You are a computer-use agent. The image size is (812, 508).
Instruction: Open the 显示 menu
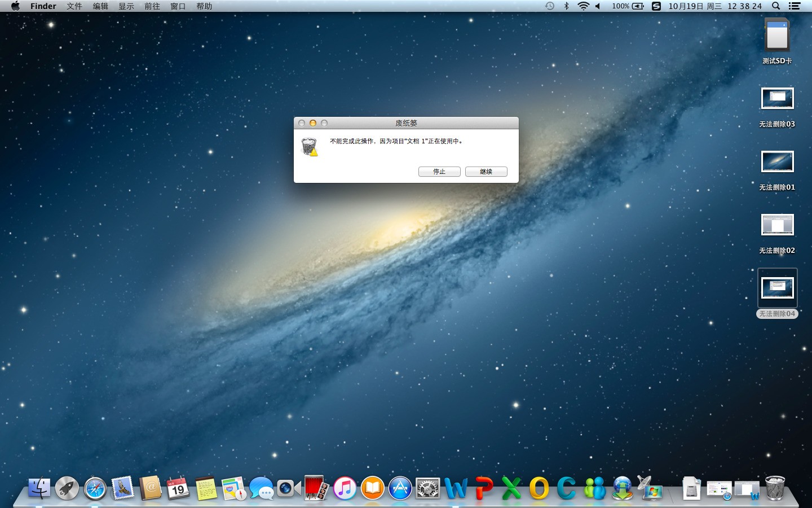126,6
